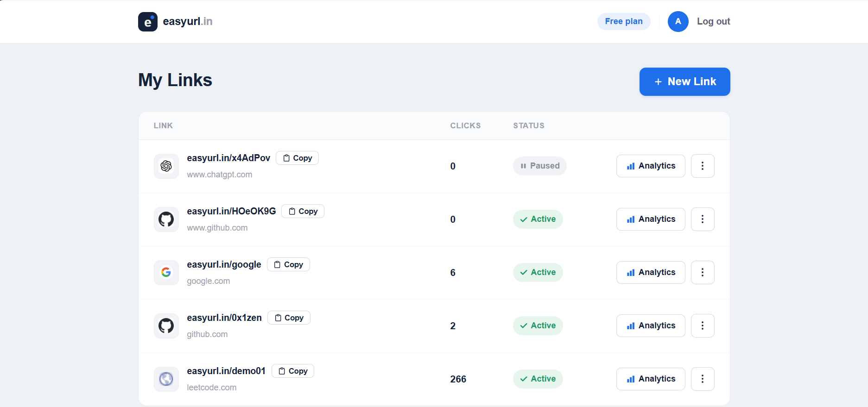
Task: Click the Free plan badge
Action: point(623,21)
